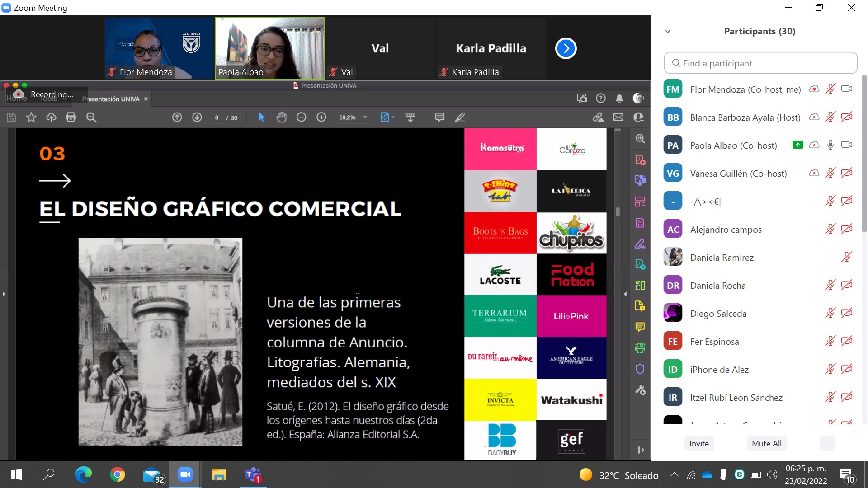Image resolution: width=868 pixels, height=488 pixels.
Task: Open the Create PDF tool in side panel
Action: pos(640,160)
